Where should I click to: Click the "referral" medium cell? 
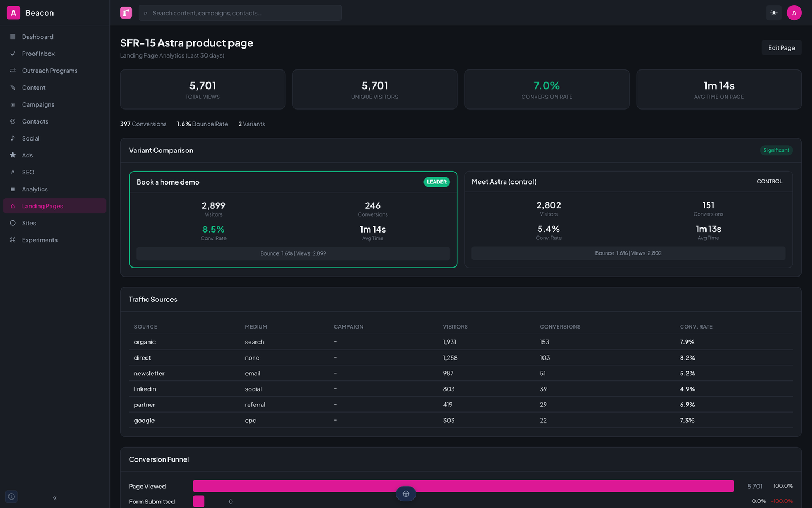coord(255,405)
